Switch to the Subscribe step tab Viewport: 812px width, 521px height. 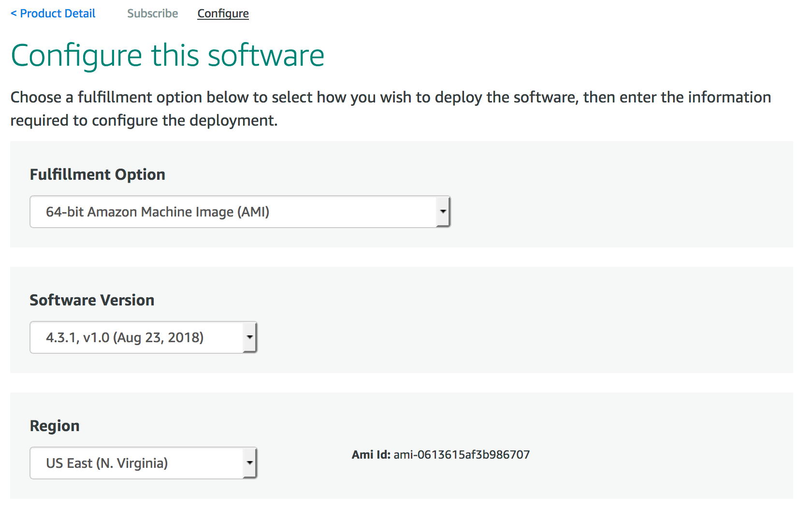tap(152, 14)
